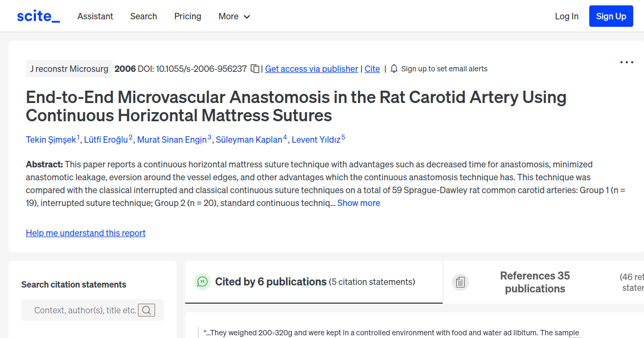Open the ellipsis options menu
This screenshot has height=338, width=644.
[x=626, y=62]
